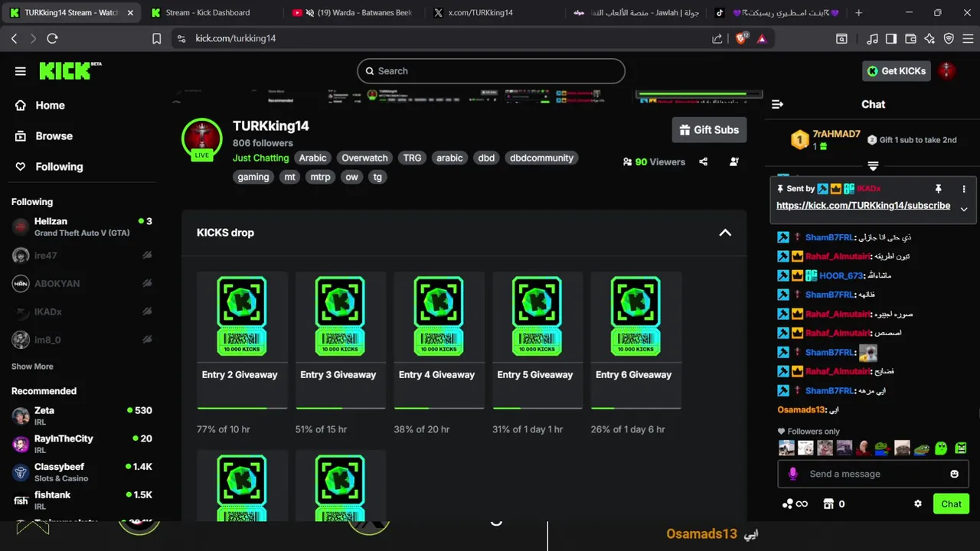Image resolution: width=980 pixels, height=551 pixels.
Task: Click the dbdcommunity tag
Action: 541,158
